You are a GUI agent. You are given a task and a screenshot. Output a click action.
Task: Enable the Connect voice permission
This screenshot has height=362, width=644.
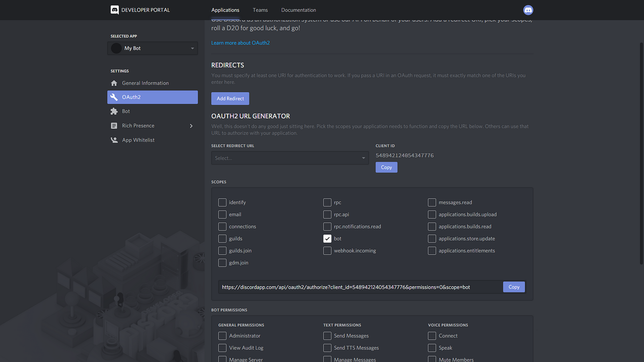[x=432, y=336]
